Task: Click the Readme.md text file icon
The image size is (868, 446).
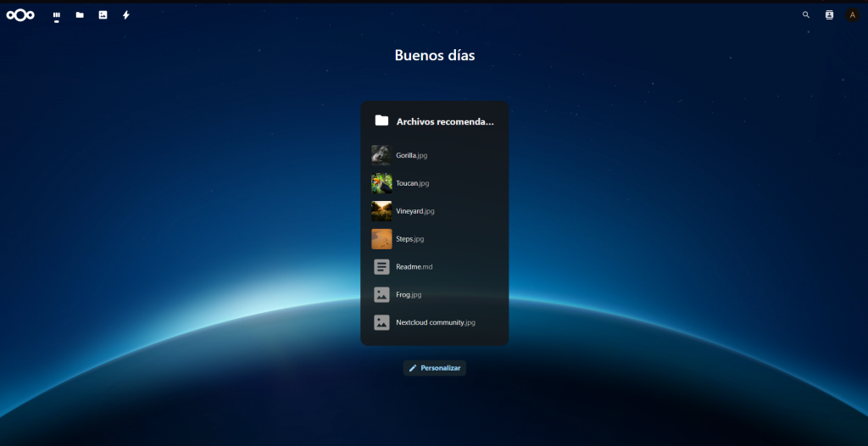Action: coord(381,267)
